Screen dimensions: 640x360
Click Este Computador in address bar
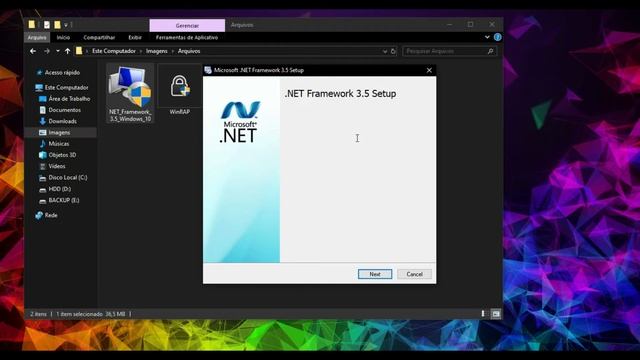tap(114, 51)
